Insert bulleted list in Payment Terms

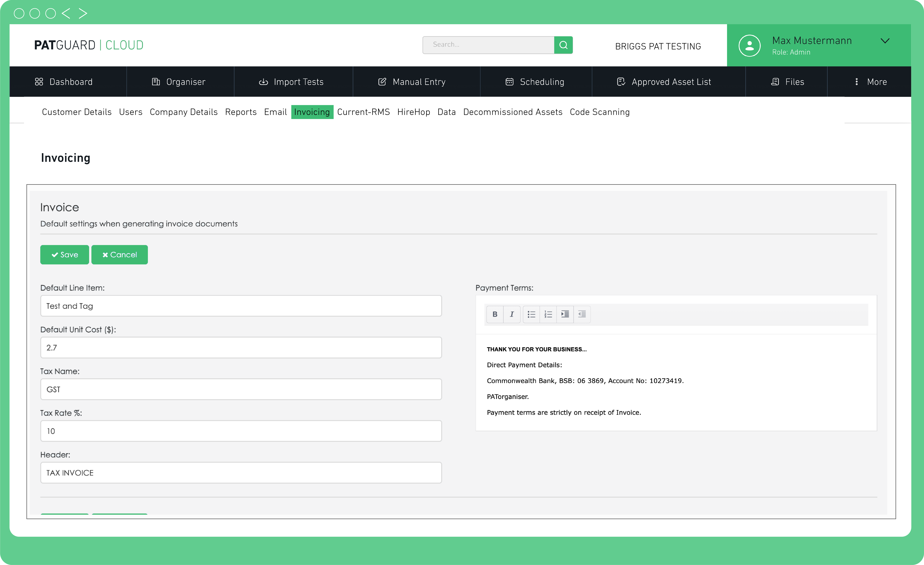pos(531,314)
